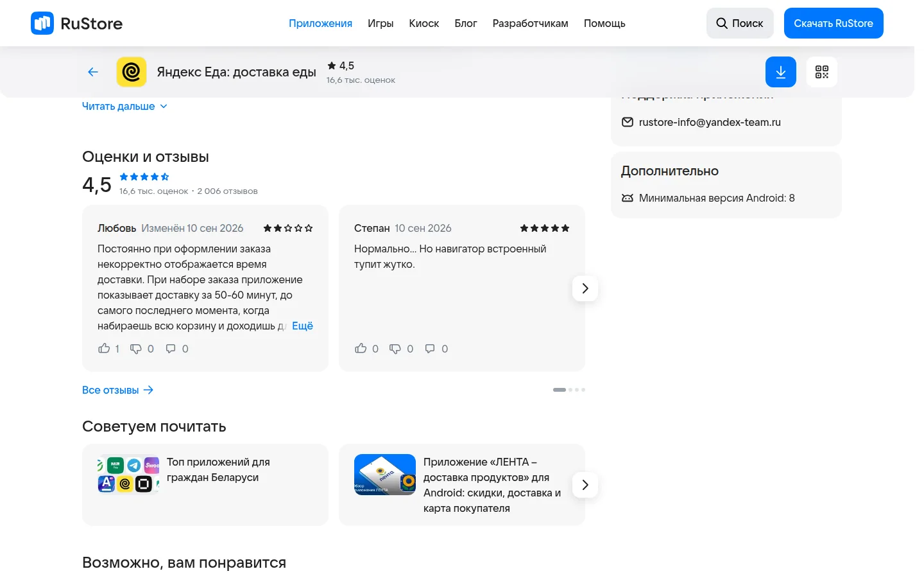Screen dimensions: 924x578
Task: Like Любовь's review with thumbs up
Action: tap(104, 348)
